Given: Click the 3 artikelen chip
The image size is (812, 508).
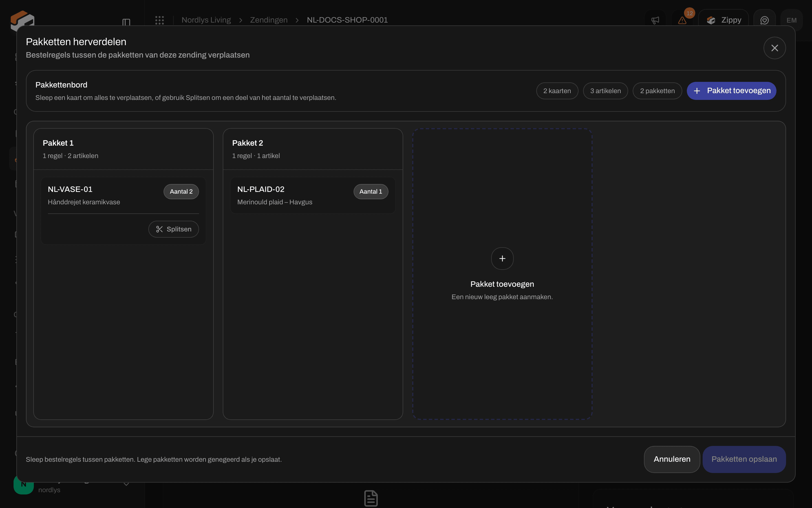Looking at the screenshot, I should click(605, 91).
